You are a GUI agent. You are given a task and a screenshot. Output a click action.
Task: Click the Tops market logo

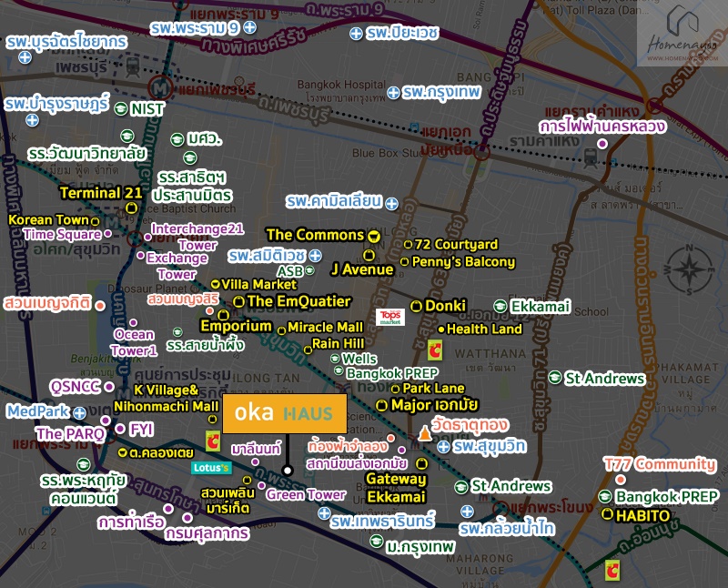390,318
